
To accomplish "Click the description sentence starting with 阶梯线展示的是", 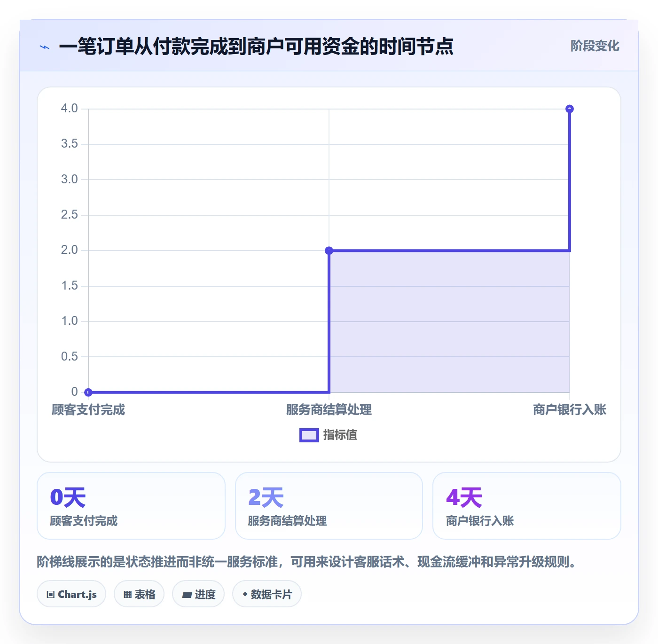I will [x=307, y=562].
